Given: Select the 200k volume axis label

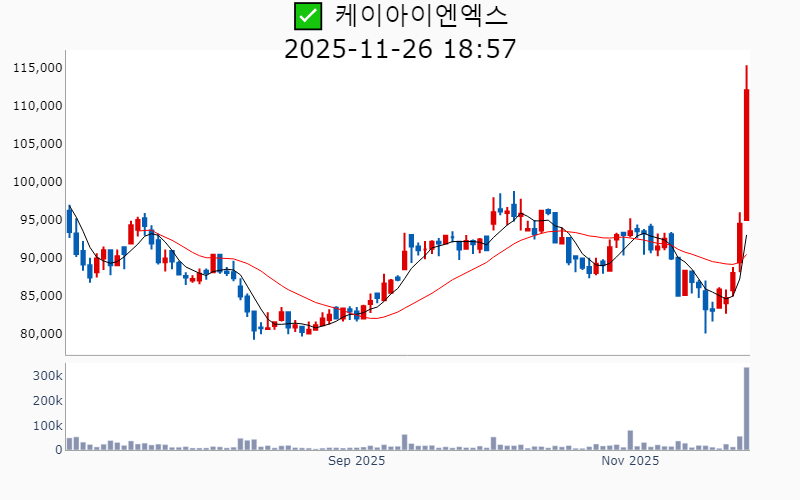Looking at the screenshot, I should tap(47, 401).
